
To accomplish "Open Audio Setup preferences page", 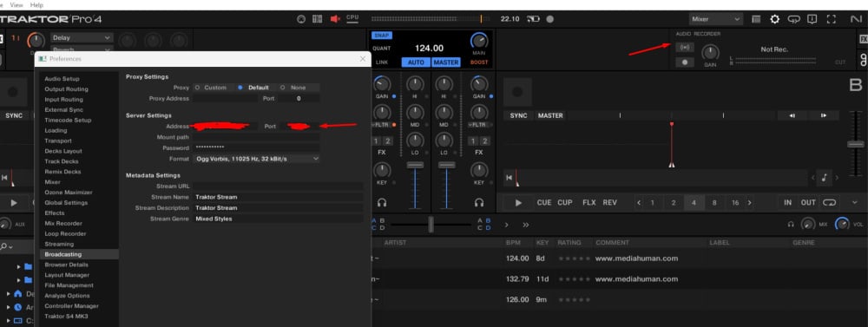I will coord(62,79).
